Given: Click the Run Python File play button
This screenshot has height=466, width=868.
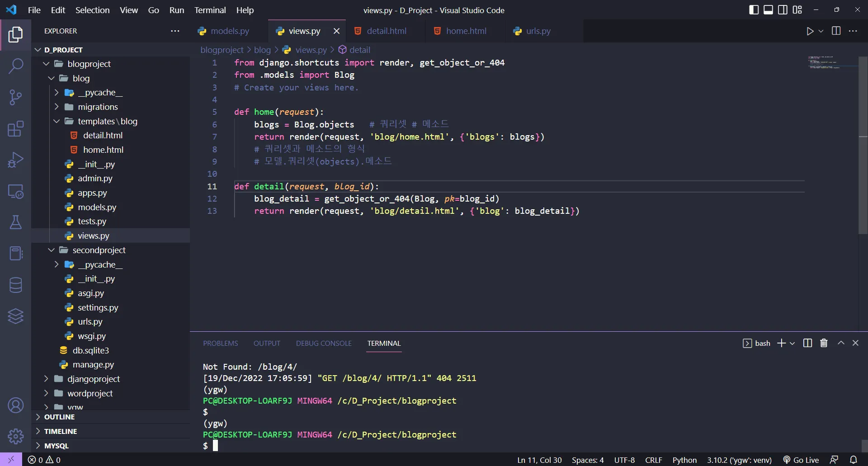Looking at the screenshot, I should point(810,31).
